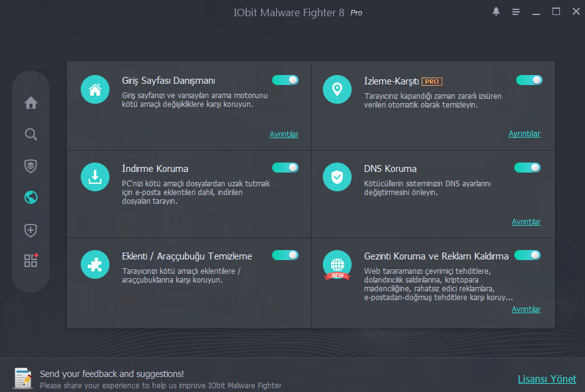Click the notification bell icon
The width and height of the screenshot is (585, 392).
[x=496, y=11]
